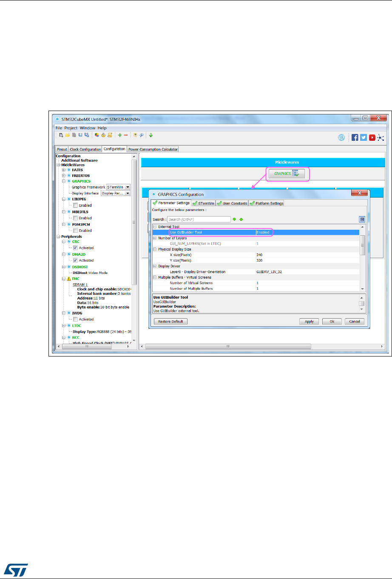Collapse the MiddleWares tree node
The height and width of the screenshot is (579, 392).
[59, 165]
